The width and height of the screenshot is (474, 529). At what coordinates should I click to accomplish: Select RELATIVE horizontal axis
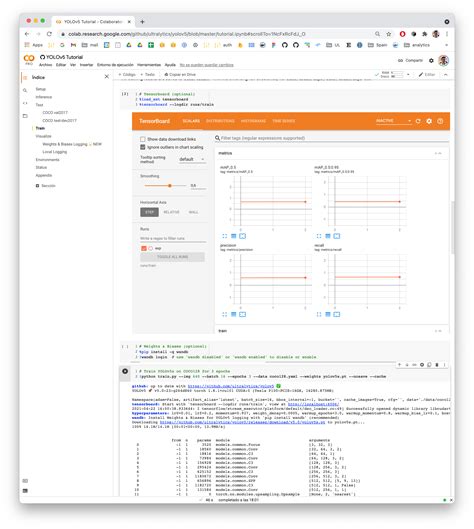(x=171, y=212)
